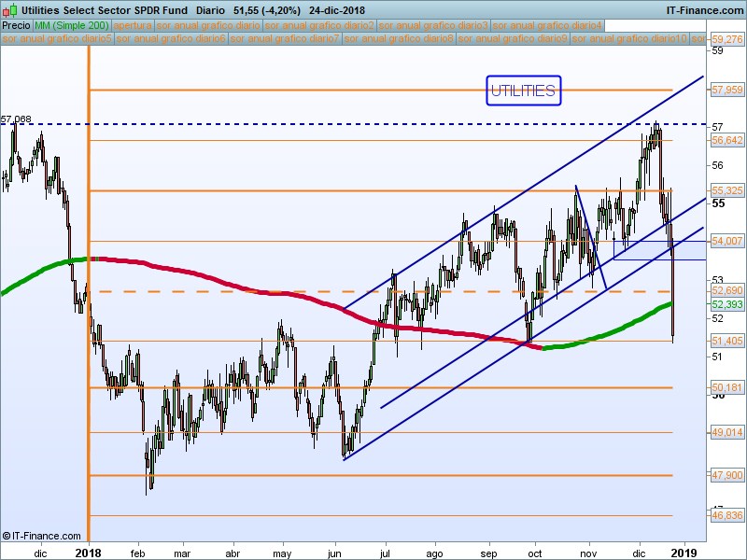Open sor anual grafico diario10 tab
This screenshot has height=560, width=747.
coord(629,38)
